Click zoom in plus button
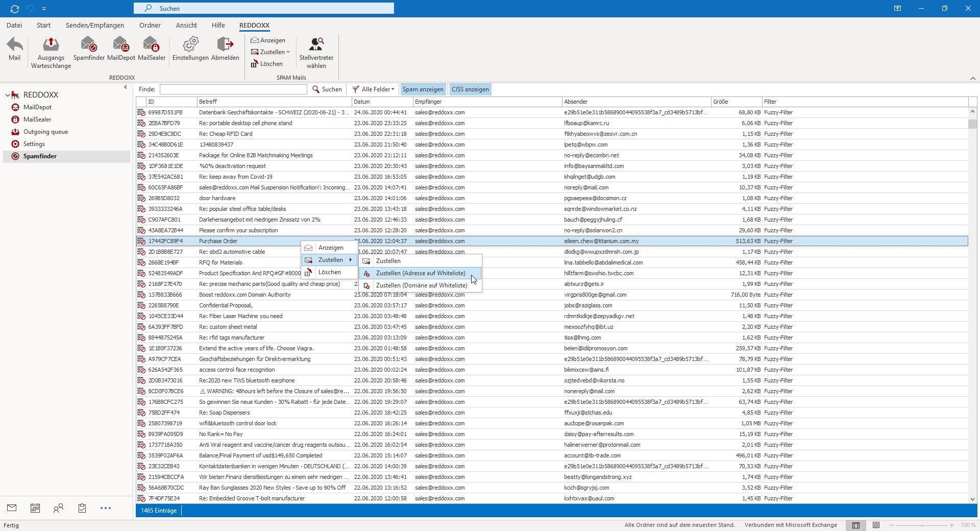The image size is (980, 531). click(x=951, y=525)
